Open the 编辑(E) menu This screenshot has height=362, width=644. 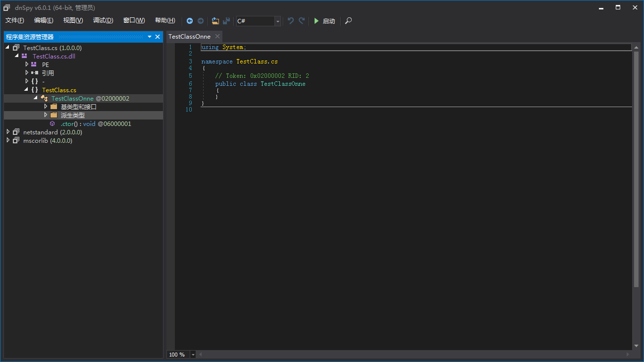(x=44, y=21)
